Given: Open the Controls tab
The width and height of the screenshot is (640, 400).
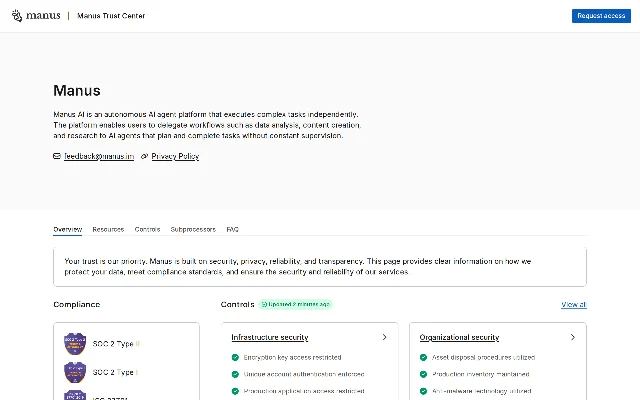Looking at the screenshot, I should point(147,229).
